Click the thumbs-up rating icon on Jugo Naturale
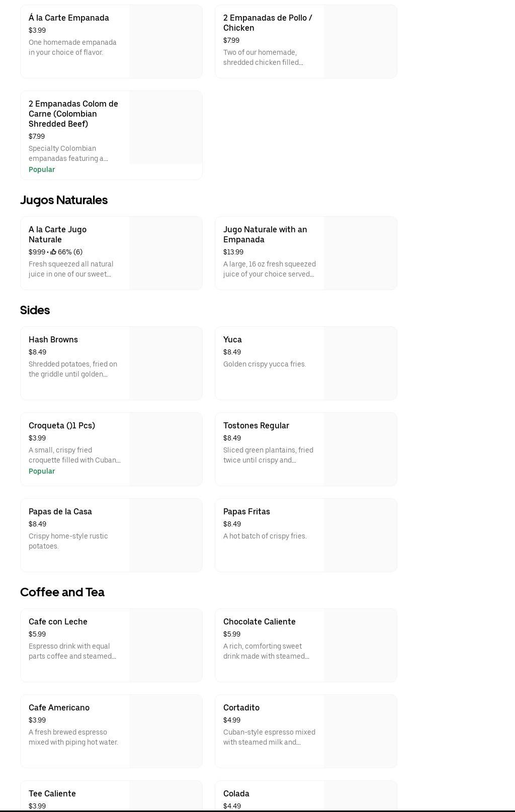Image resolution: width=515 pixels, height=812 pixels. (53, 252)
